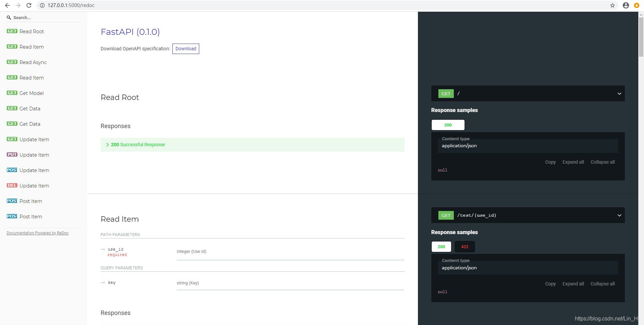Click the FastAPI (0.1.0) title
This screenshot has width=644, height=325.
coord(130,32)
